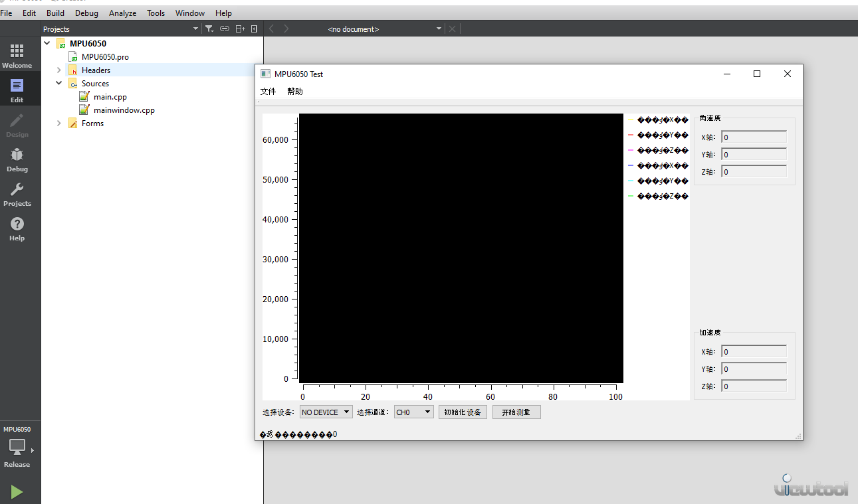Image resolution: width=858 pixels, height=504 pixels.
Task: Select the MPU6050.pro file
Action: pos(105,56)
